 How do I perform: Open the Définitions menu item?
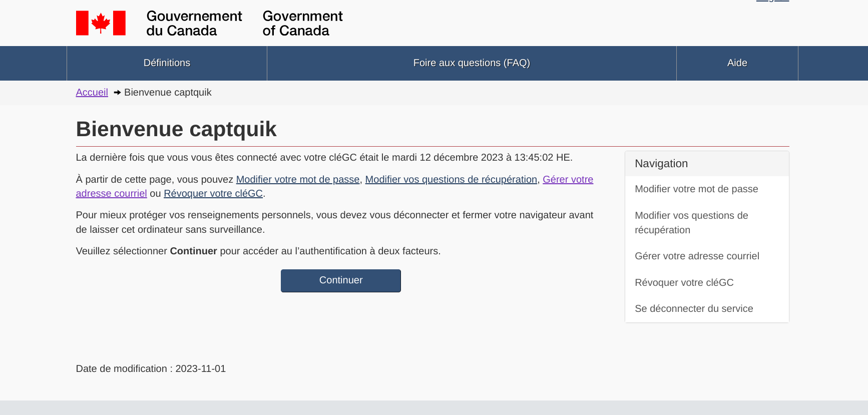pyautogui.click(x=167, y=63)
